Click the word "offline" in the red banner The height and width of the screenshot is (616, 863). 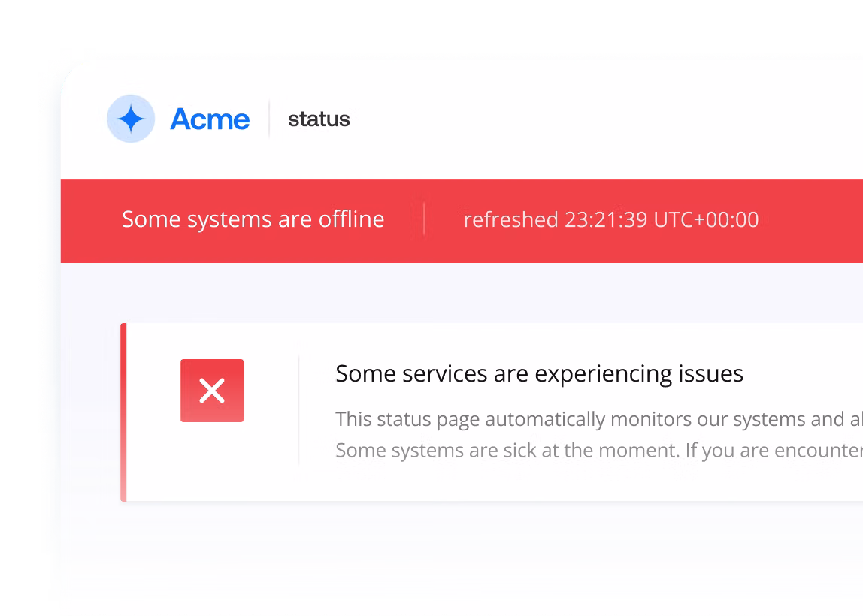(351, 219)
